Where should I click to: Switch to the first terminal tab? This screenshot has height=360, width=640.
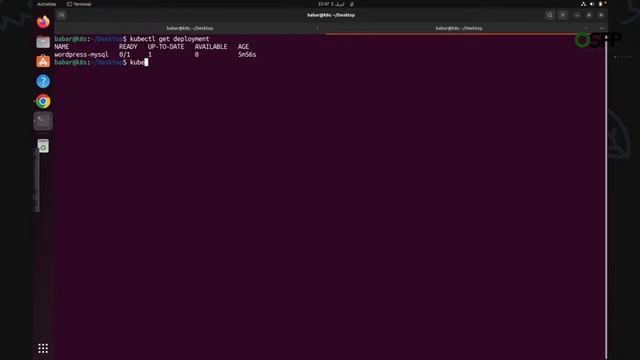(x=190, y=28)
